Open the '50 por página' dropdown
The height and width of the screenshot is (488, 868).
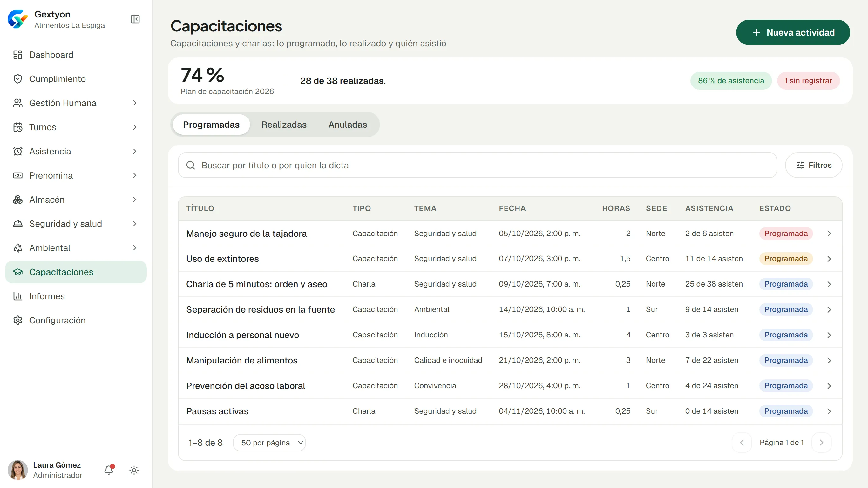[x=269, y=443]
